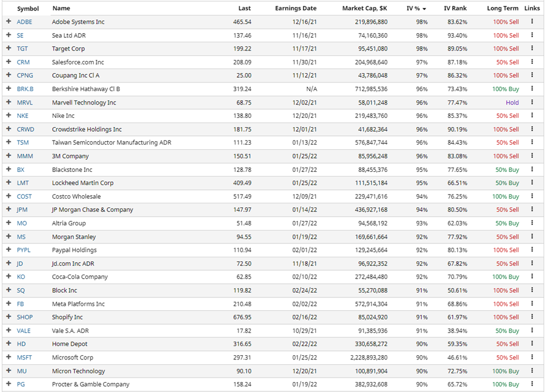546x392 pixels.
Task: Open the Links ellipsis for JP Morgan row
Action: pyautogui.click(x=532, y=210)
